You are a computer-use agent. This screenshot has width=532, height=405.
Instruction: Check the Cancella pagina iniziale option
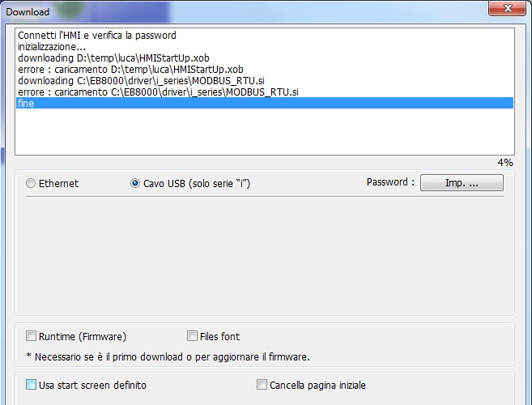262,385
